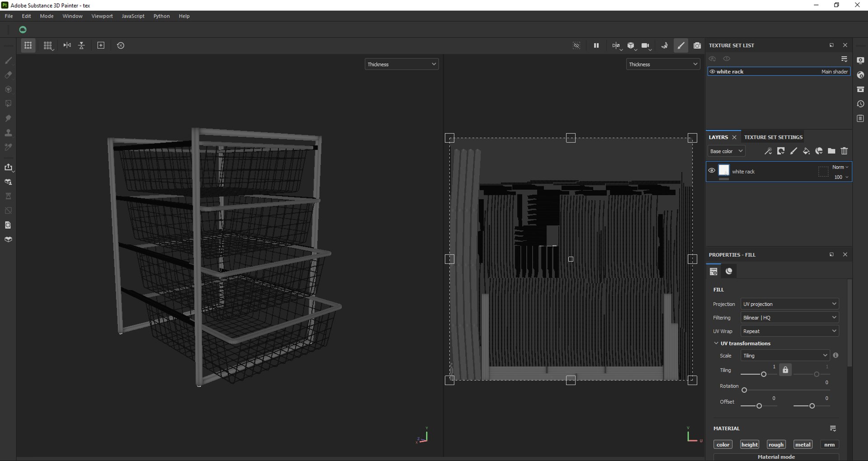Click the camera screenshot icon
Screen dimensions: 868x461
(x=697, y=46)
